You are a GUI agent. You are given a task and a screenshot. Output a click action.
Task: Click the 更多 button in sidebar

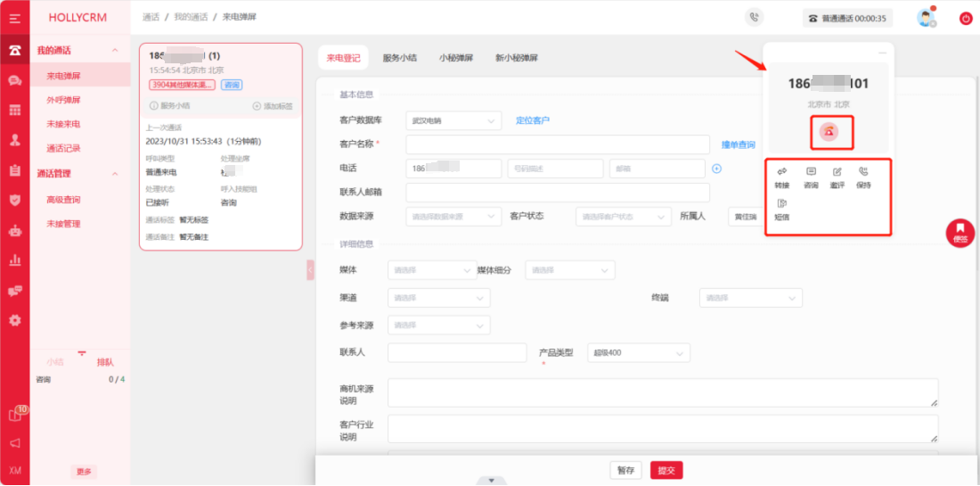tap(84, 472)
